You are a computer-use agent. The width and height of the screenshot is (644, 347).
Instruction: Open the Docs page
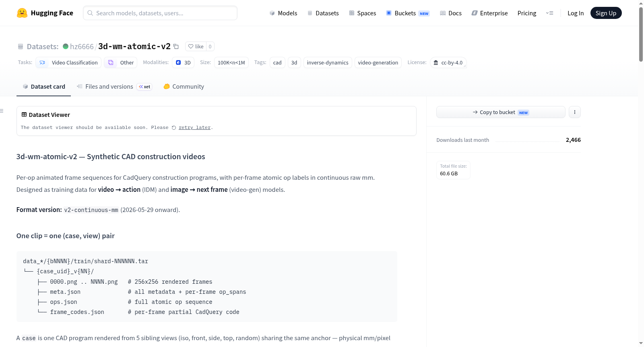pyautogui.click(x=450, y=13)
